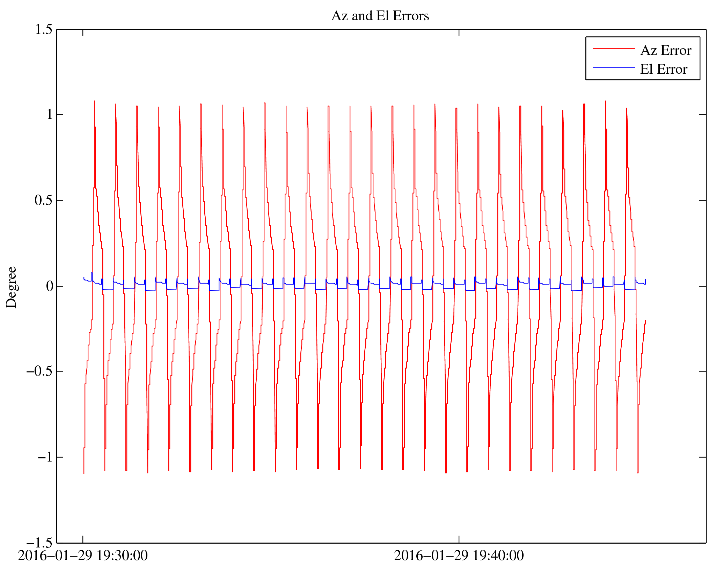
Task: Click the 19:40:00 tick mark on bottom axis
Action: [x=459, y=539]
